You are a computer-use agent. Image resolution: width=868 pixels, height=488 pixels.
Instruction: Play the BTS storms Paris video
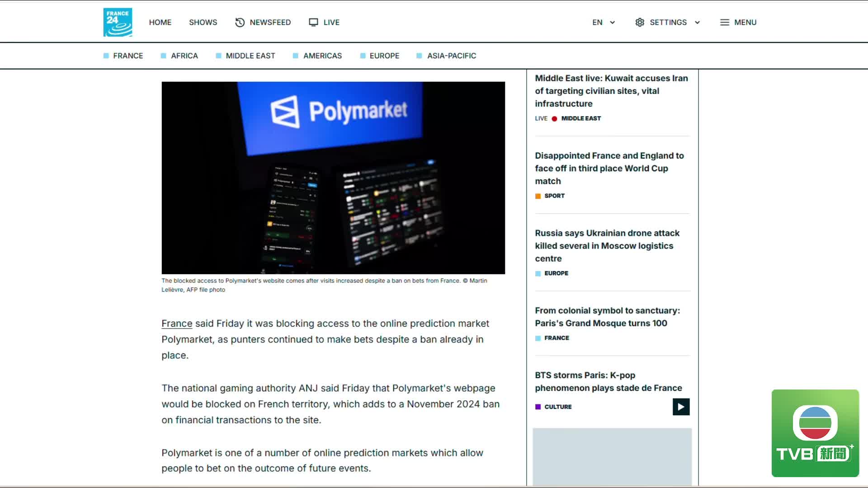tap(681, 407)
